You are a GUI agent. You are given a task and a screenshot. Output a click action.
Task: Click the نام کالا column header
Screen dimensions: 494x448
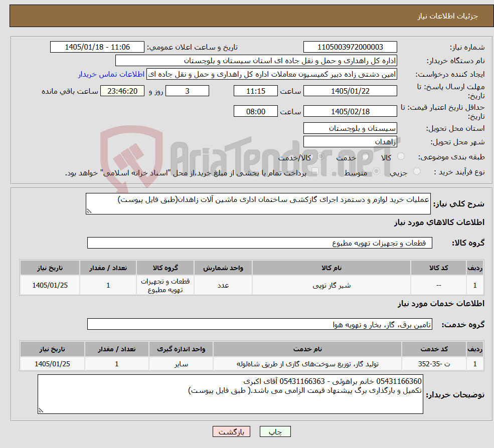tap(332, 268)
